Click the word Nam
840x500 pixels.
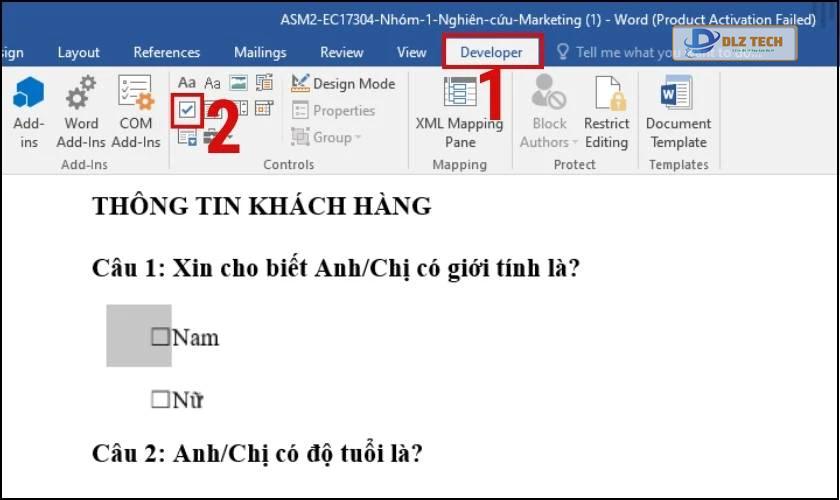click(x=196, y=338)
